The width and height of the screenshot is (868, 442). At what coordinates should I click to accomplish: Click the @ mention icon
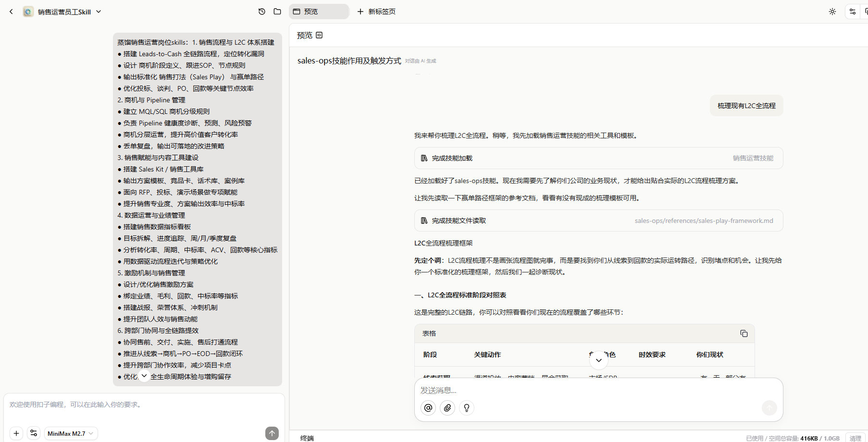pos(428,408)
